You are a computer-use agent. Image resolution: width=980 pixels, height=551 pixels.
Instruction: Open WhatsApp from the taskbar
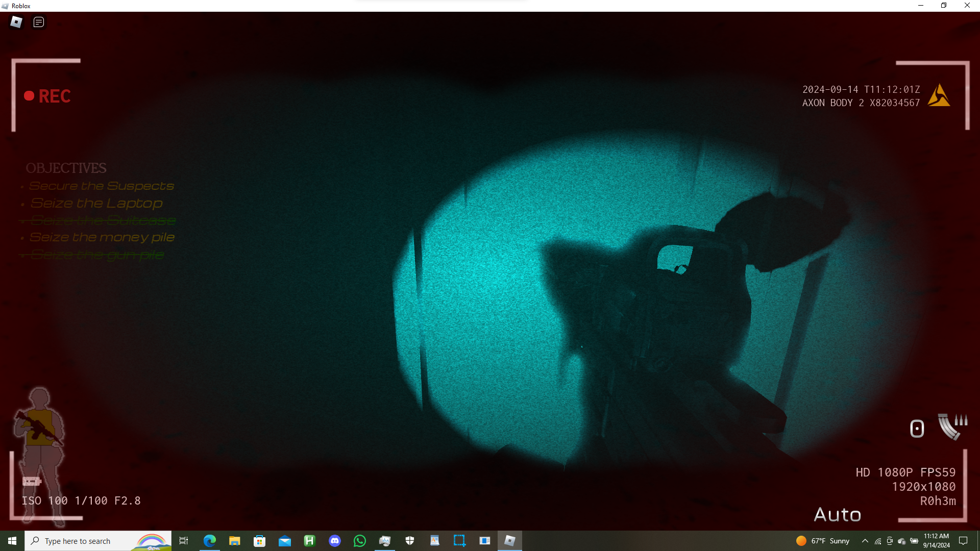[360, 541]
